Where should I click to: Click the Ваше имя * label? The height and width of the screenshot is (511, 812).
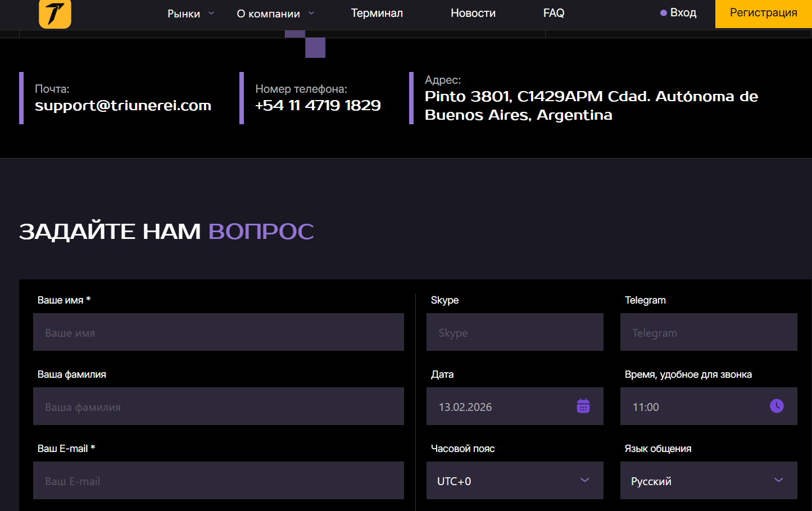pos(64,300)
